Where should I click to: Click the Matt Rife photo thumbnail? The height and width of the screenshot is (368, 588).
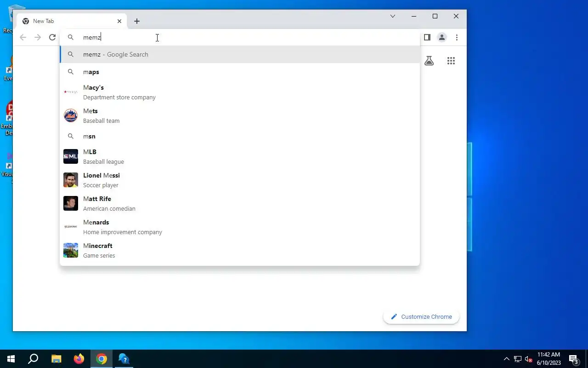(71, 203)
